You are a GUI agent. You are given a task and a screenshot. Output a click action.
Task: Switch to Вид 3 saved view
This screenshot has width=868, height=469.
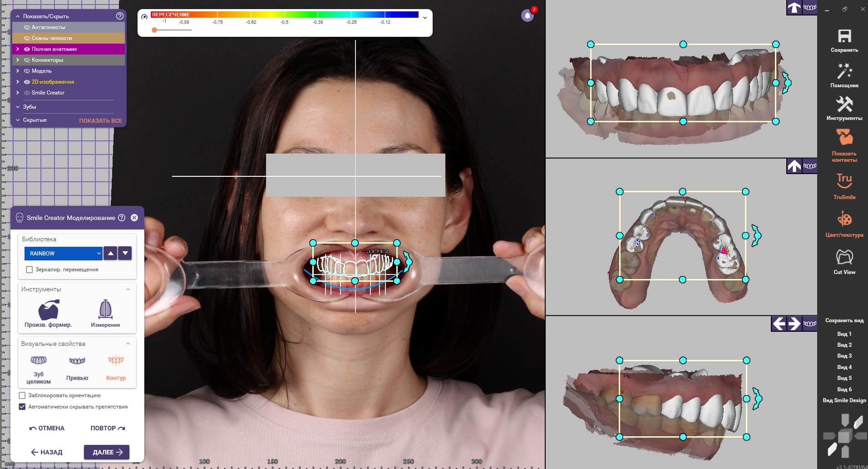pos(844,356)
